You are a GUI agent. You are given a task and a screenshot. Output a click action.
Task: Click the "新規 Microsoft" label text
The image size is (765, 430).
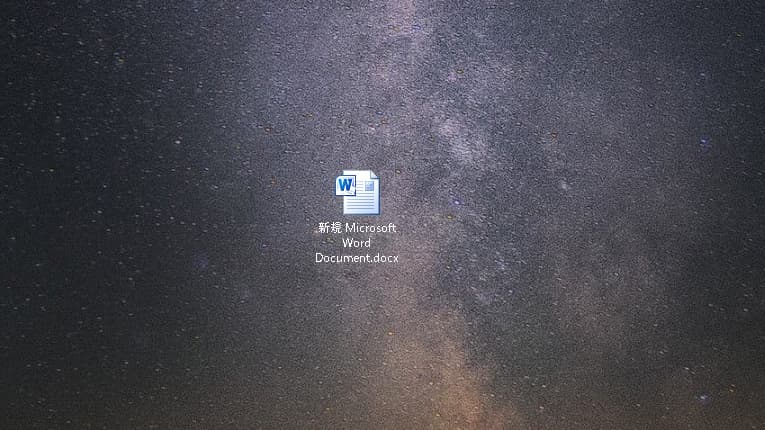[x=357, y=228]
